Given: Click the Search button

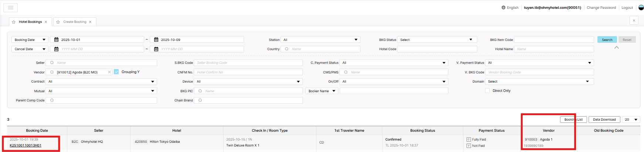Looking at the screenshot, I should pyautogui.click(x=607, y=40).
